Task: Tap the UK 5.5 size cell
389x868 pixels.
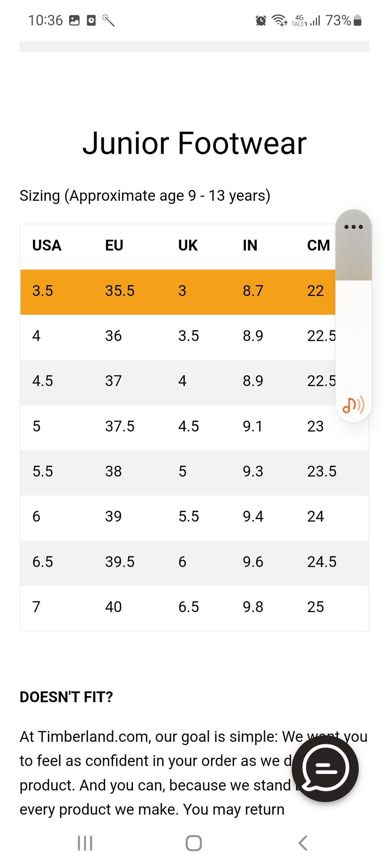Action: pyautogui.click(x=189, y=516)
